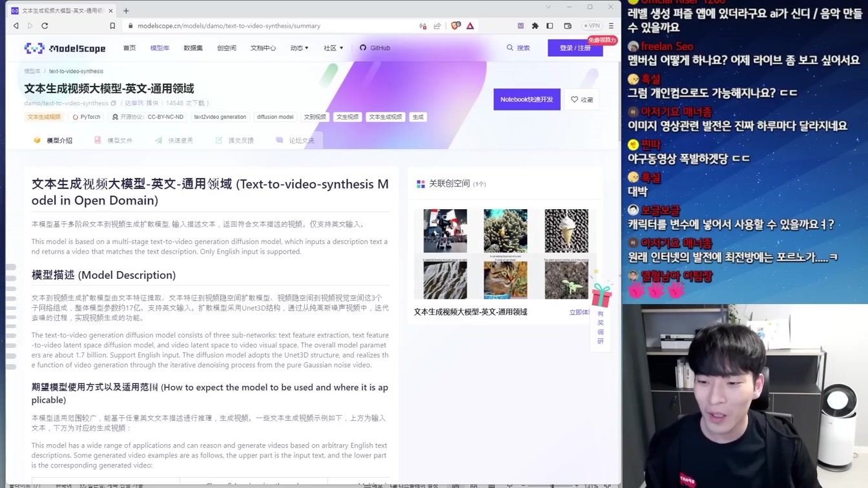Reload the page with the refresh icon
Viewport: 868px width, 488px height.
(45, 26)
